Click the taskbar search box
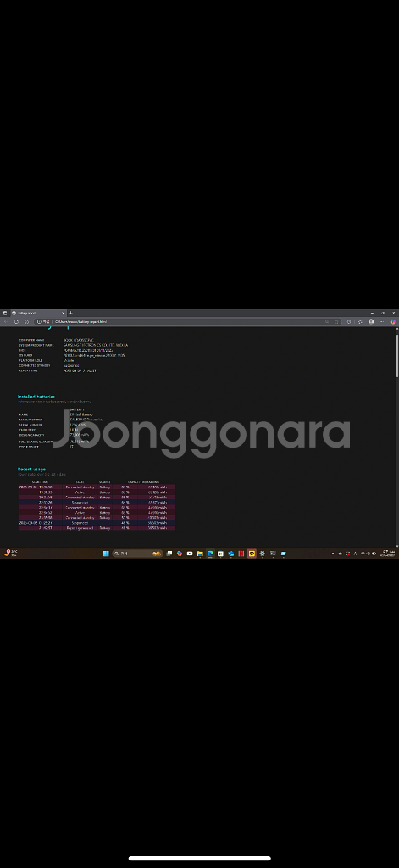399x868 pixels. click(x=137, y=554)
